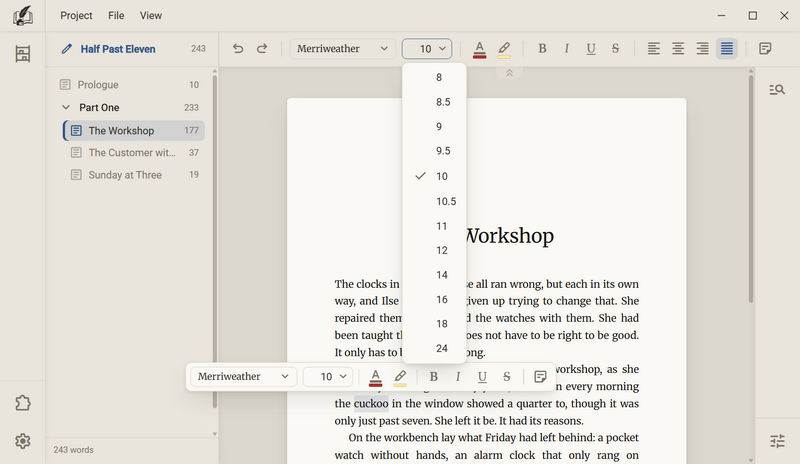Open the View menu
Screen dimensions: 800x464
click(x=151, y=15)
